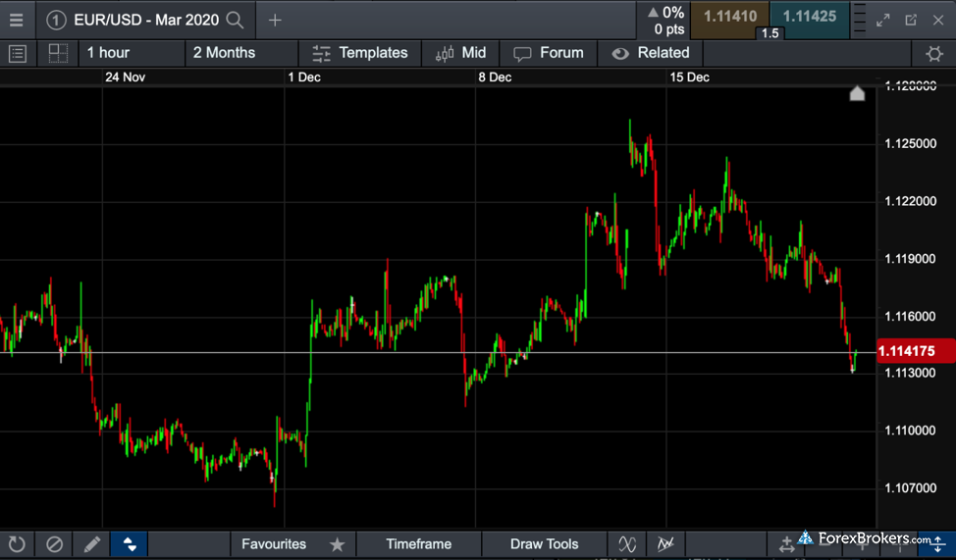Click the search magnifier next to EUR/USD
Image resolution: width=956 pixels, height=560 pixels.
tap(235, 20)
